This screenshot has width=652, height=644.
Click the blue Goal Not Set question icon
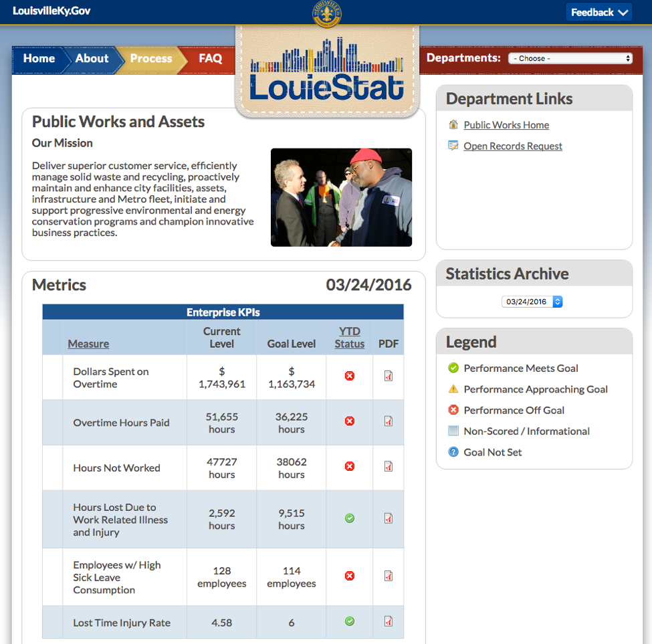click(x=453, y=452)
